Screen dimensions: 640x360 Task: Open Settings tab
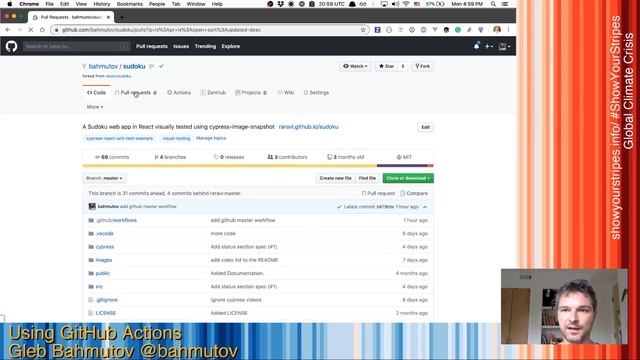316,93
